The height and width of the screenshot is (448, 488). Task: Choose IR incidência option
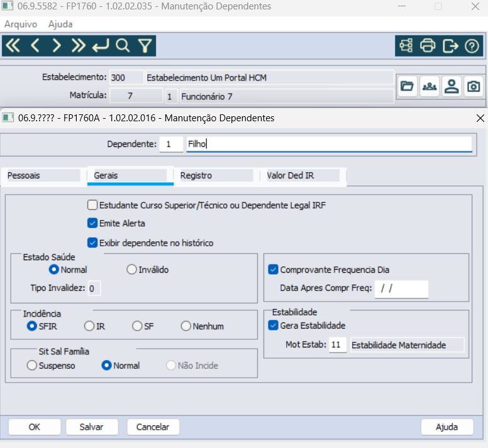click(x=89, y=326)
